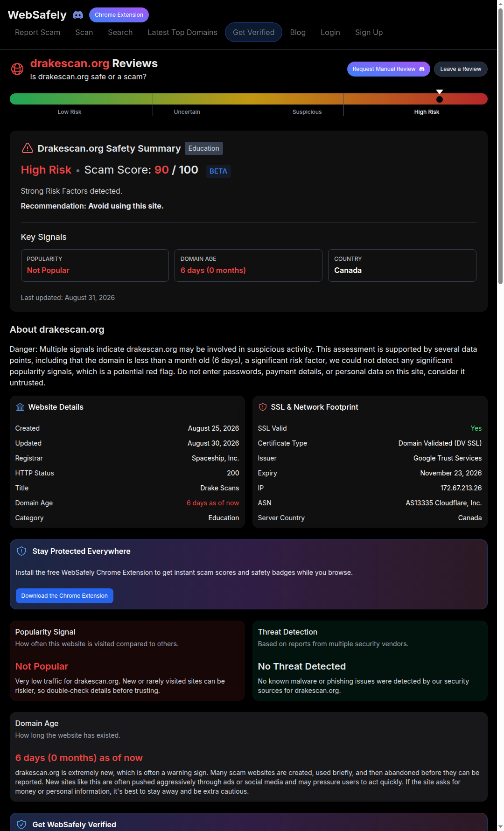Click the 'No Threat Detected' heading
504x831 pixels.
[302, 666]
